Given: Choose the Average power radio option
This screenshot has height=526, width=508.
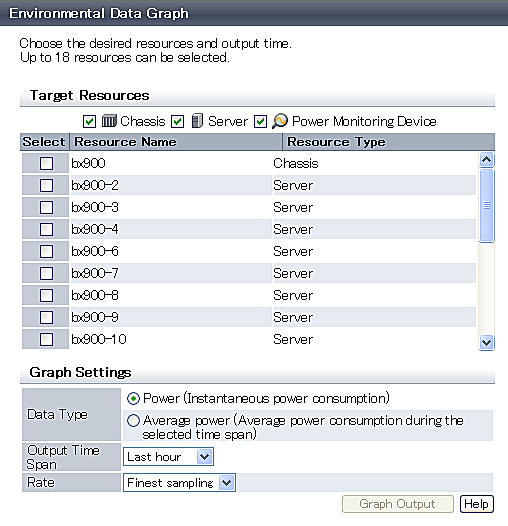Looking at the screenshot, I should [133, 421].
